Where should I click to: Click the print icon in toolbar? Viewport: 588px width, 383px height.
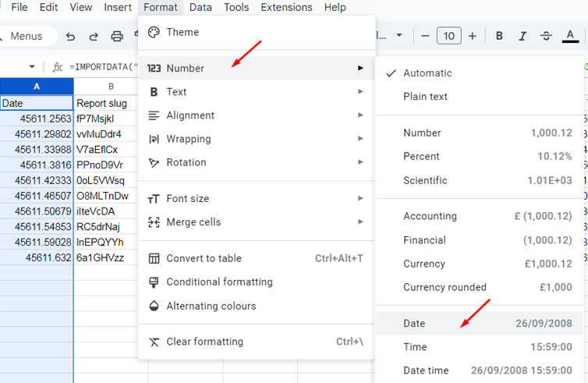[x=117, y=37]
